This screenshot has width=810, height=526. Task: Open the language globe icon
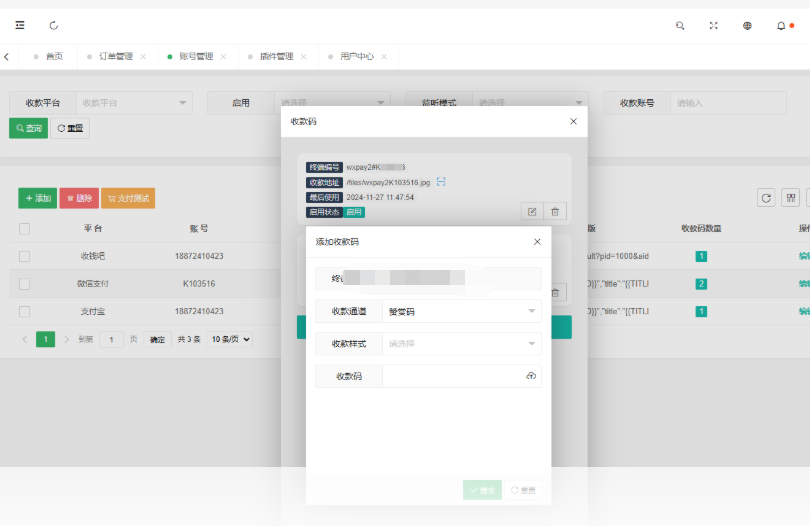(x=747, y=25)
